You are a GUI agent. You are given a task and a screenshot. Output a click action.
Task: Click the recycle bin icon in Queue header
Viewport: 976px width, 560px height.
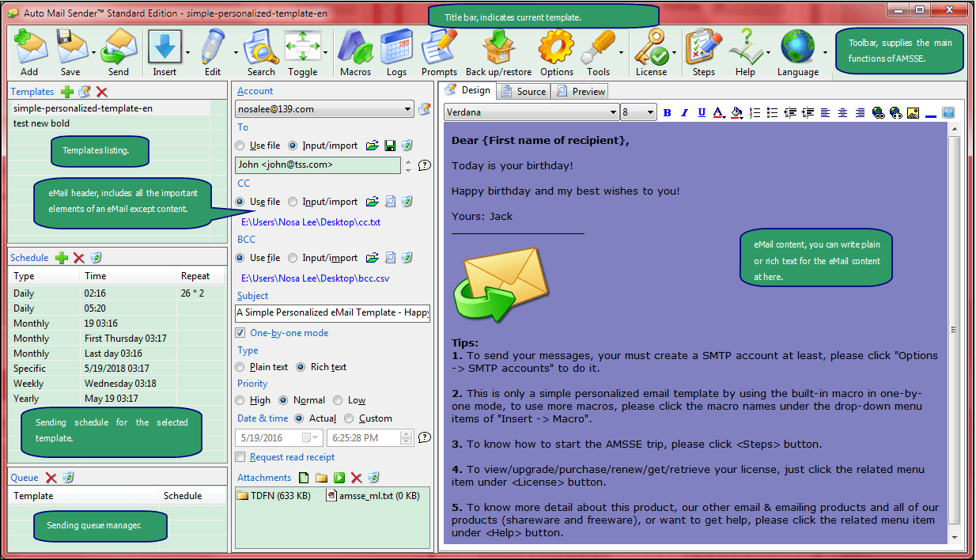pyautogui.click(x=68, y=478)
